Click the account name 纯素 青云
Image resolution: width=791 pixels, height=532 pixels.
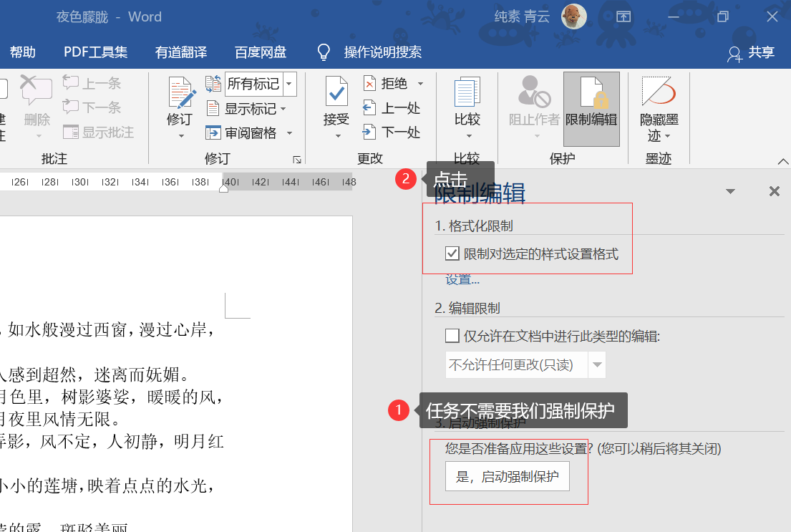[x=522, y=16]
